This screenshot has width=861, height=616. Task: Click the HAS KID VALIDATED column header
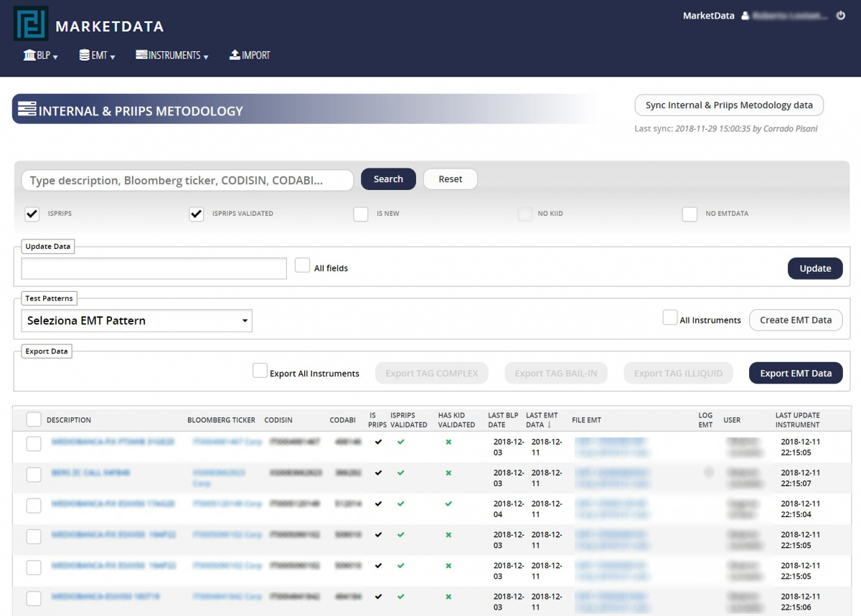(x=456, y=420)
